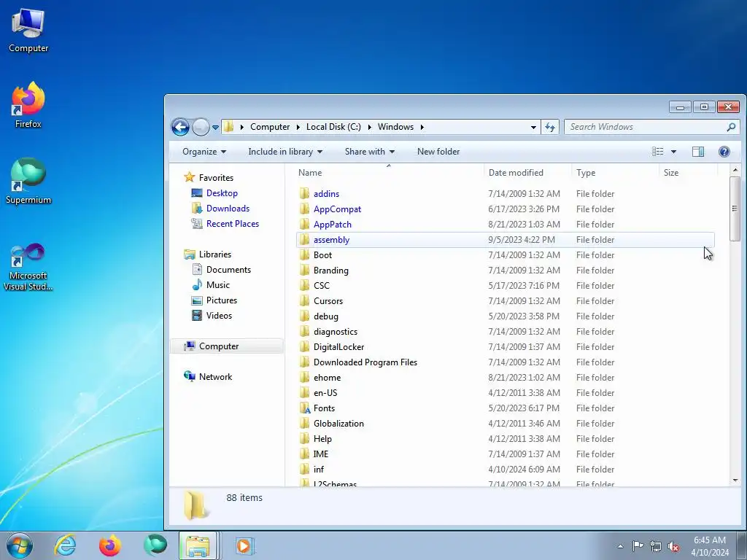The width and height of the screenshot is (747, 560).
Task: Select the assembly folder
Action: coord(332,239)
